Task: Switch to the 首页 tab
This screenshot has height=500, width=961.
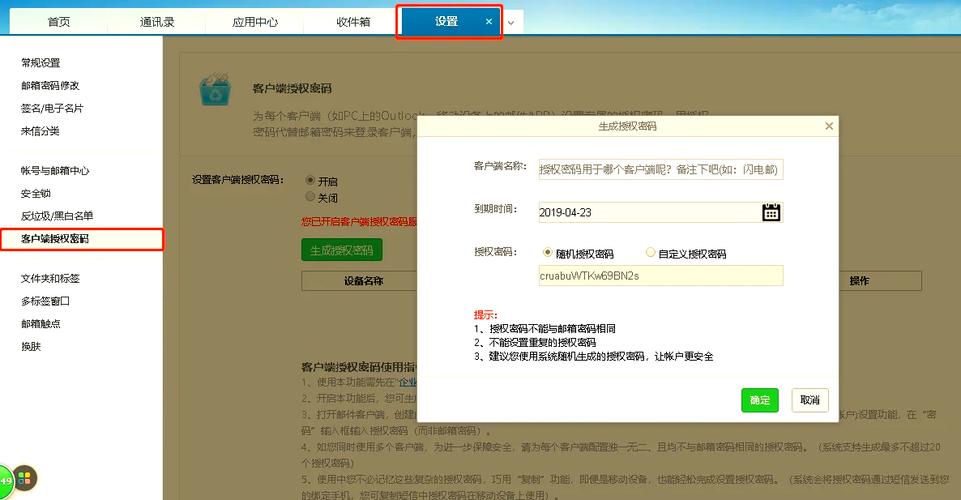Action: click(59, 22)
